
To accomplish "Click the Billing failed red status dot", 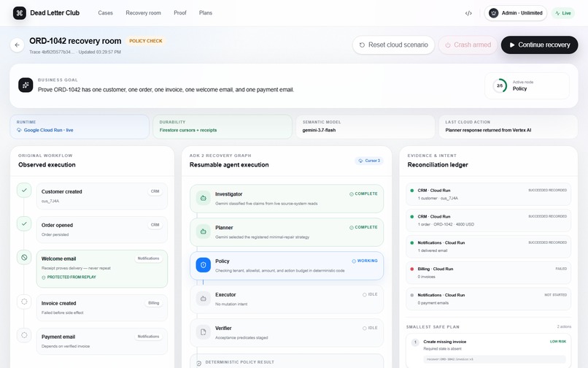I will (x=411, y=269).
